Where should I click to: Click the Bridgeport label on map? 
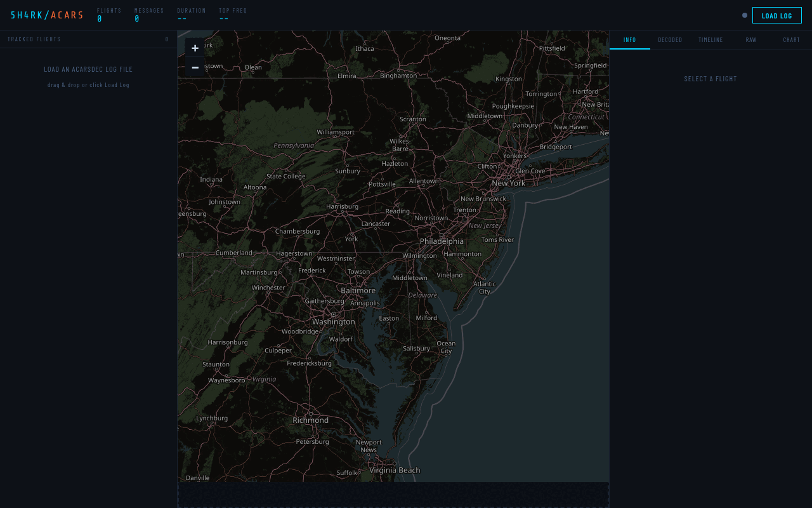556,147
